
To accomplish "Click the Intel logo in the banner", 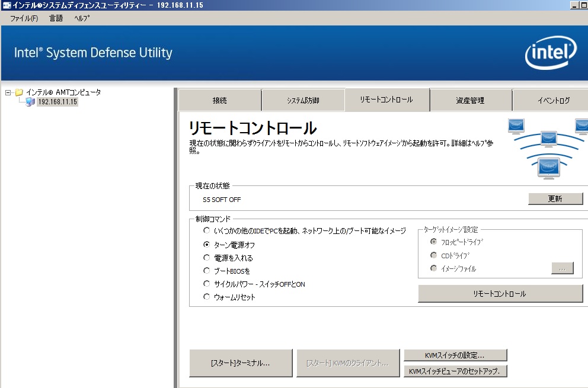I will coord(551,53).
